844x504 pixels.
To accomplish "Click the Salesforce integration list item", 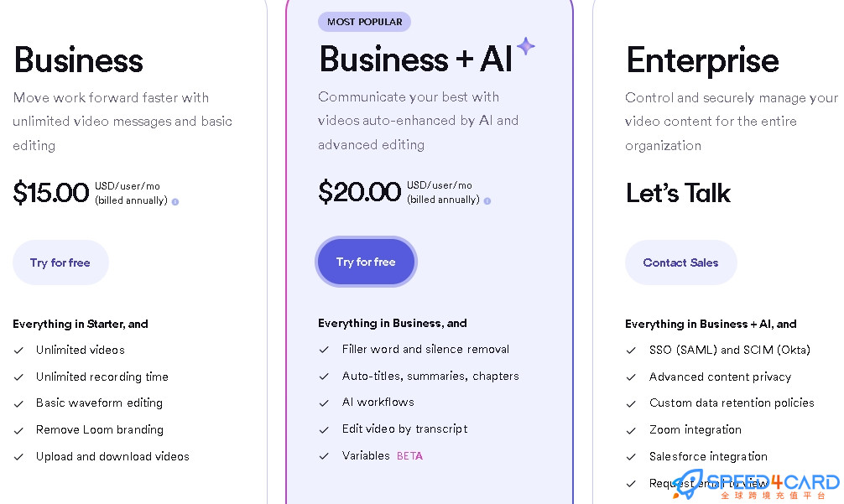I will 708,457.
